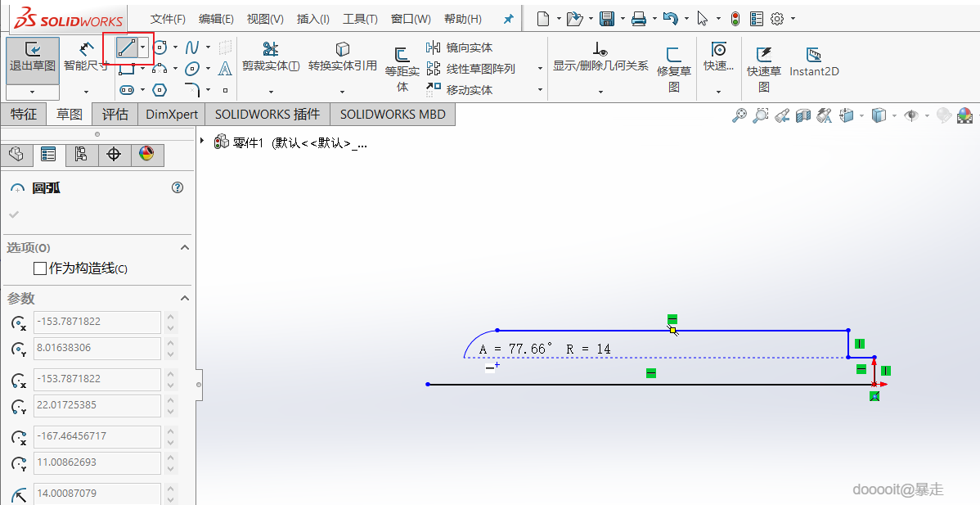Image resolution: width=980 pixels, height=505 pixels.
Task: Open the Line tool dropdown arrow
Action: [x=143, y=47]
